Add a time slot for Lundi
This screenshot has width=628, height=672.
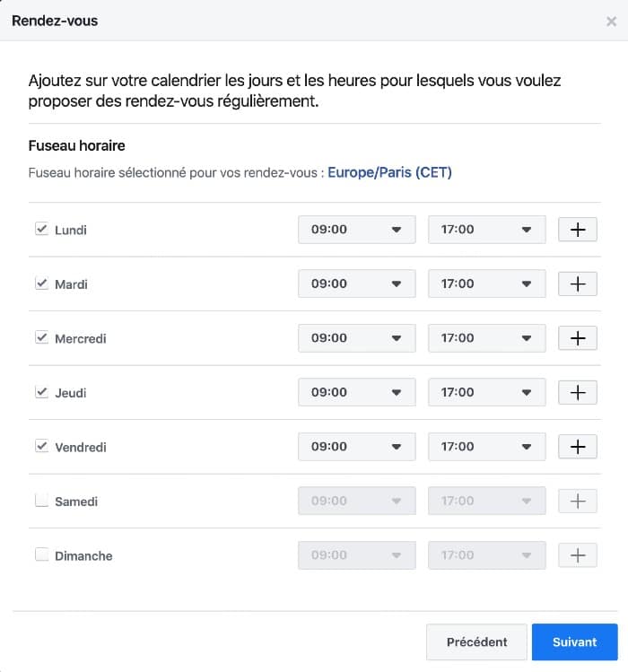pyautogui.click(x=578, y=230)
